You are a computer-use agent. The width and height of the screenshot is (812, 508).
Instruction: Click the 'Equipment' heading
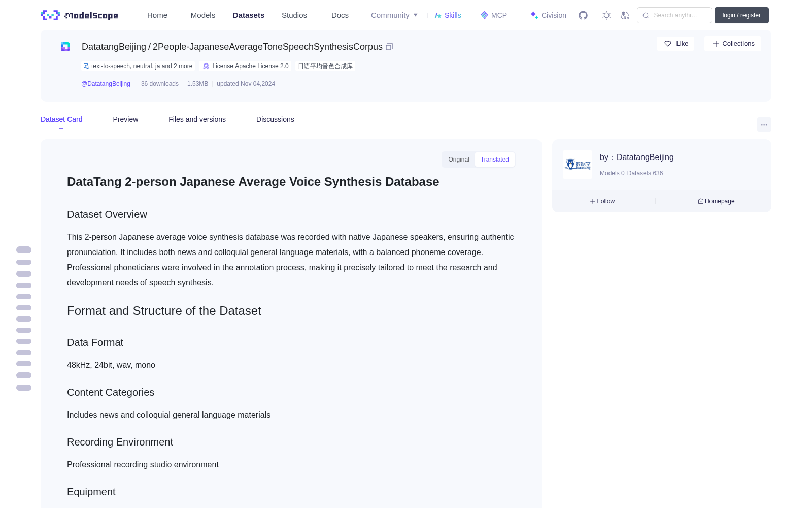(x=91, y=492)
